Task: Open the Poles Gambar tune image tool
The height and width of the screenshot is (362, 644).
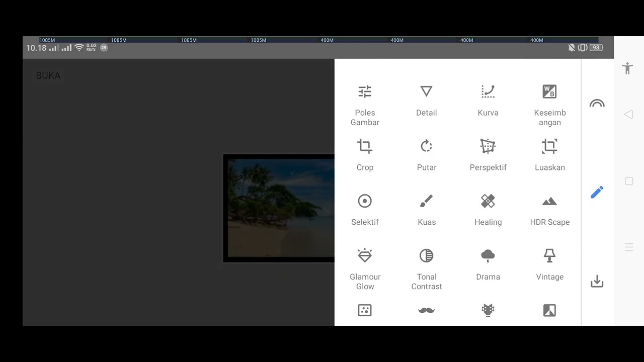Action: [365, 105]
